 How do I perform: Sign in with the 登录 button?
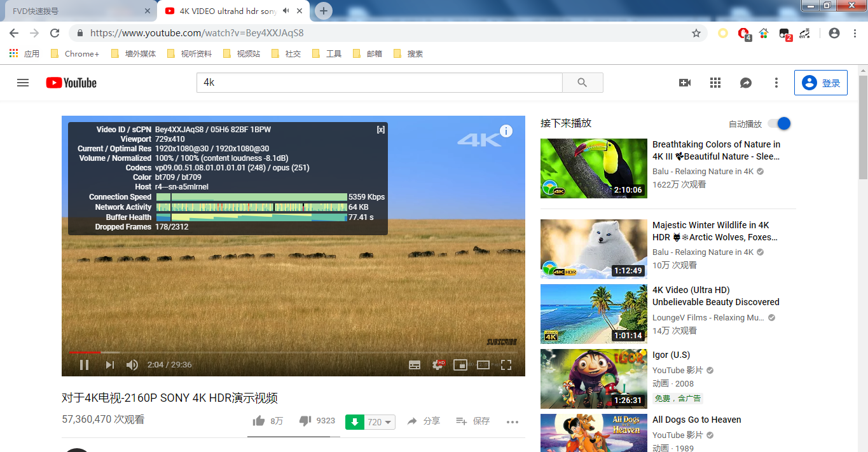821,83
